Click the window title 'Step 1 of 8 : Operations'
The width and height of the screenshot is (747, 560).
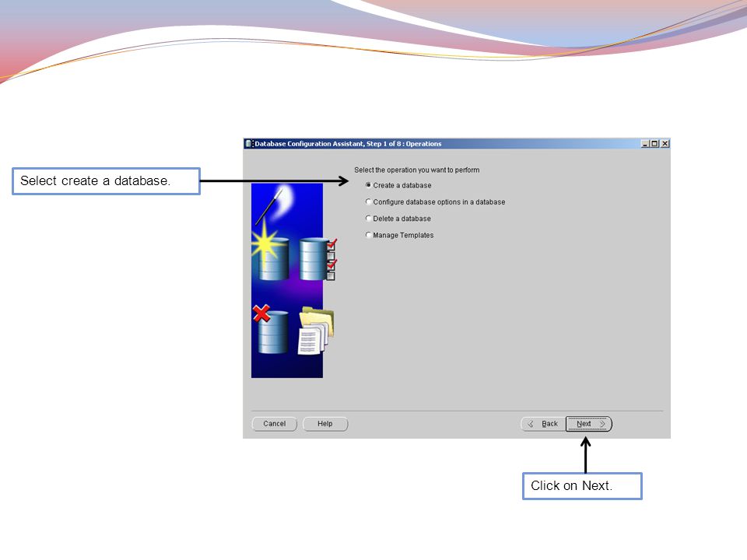(404, 144)
